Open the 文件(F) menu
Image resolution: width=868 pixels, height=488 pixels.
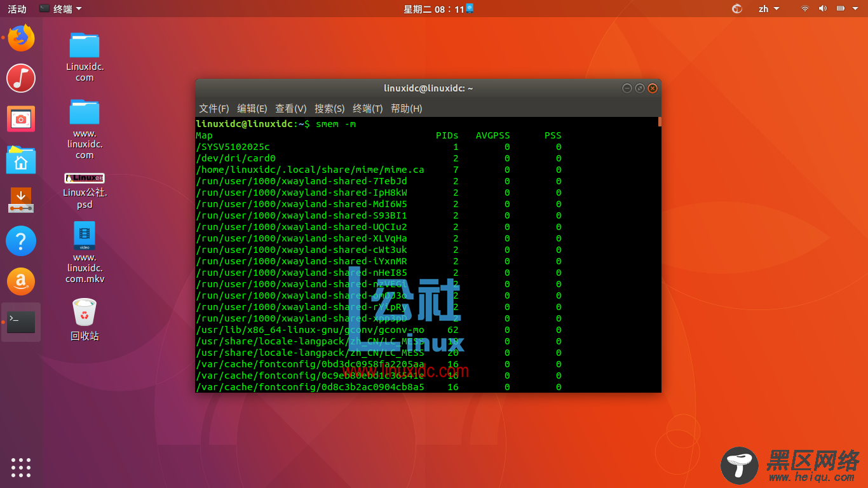[x=214, y=109]
